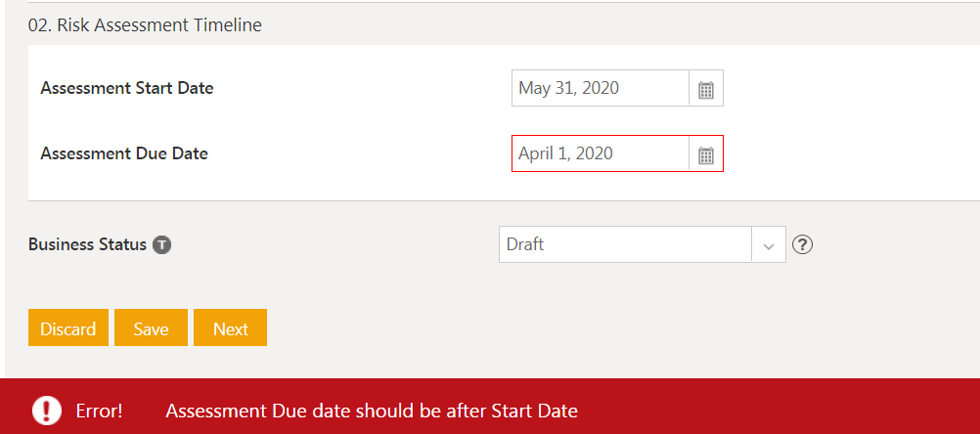Click the 02. Risk Assessment Timeline header
Image resolution: width=980 pixels, height=434 pixels.
point(145,25)
